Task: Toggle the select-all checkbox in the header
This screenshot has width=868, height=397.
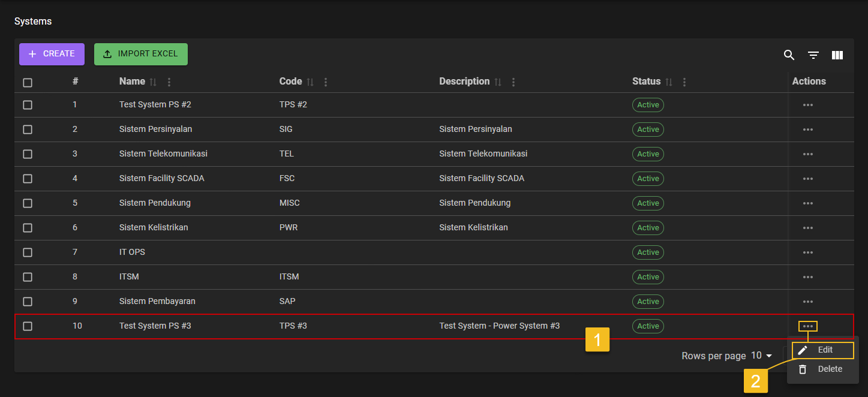Action: [x=28, y=82]
